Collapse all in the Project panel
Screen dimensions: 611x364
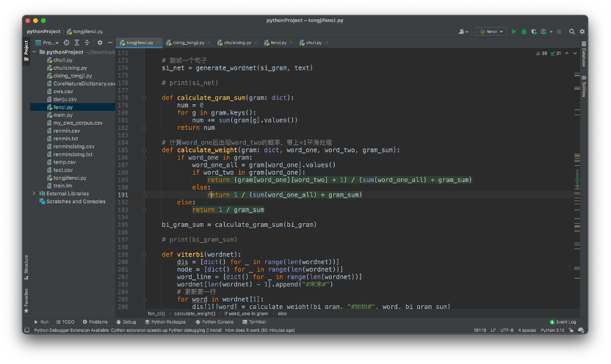pos(87,43)
